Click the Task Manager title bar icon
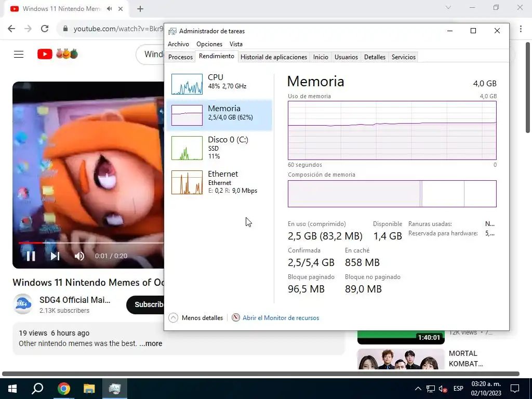The image size is (532, 399). tap(172, 31)
